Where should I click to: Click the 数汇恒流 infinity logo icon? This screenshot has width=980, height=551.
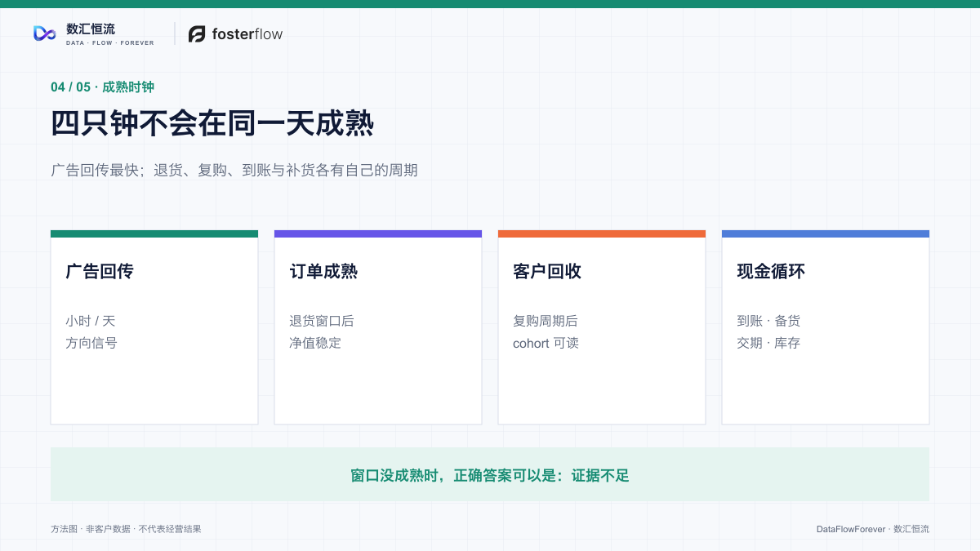click(44, 33)
